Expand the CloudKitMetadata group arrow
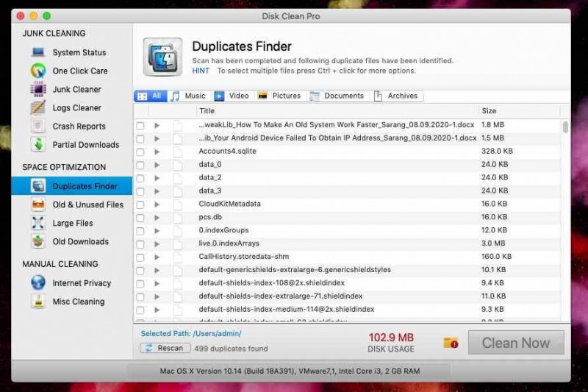The width and height of the screenshot is (588, 392). tap(157, 204)
